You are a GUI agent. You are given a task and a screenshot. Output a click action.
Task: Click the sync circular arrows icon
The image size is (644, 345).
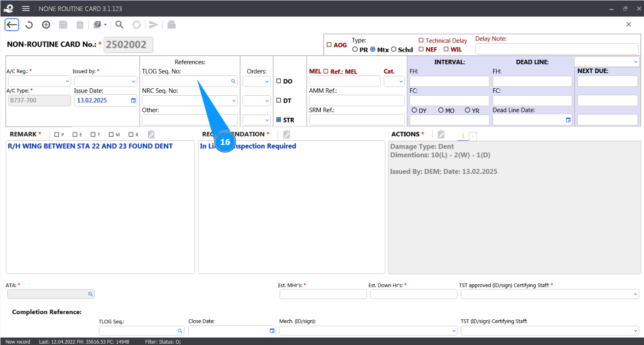coord(137,25)
